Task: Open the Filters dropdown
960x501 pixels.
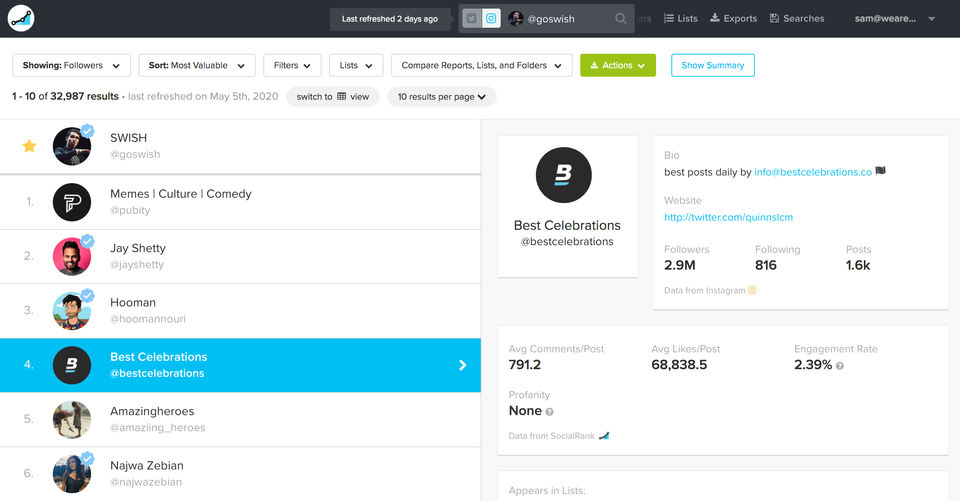Action: 292,66
